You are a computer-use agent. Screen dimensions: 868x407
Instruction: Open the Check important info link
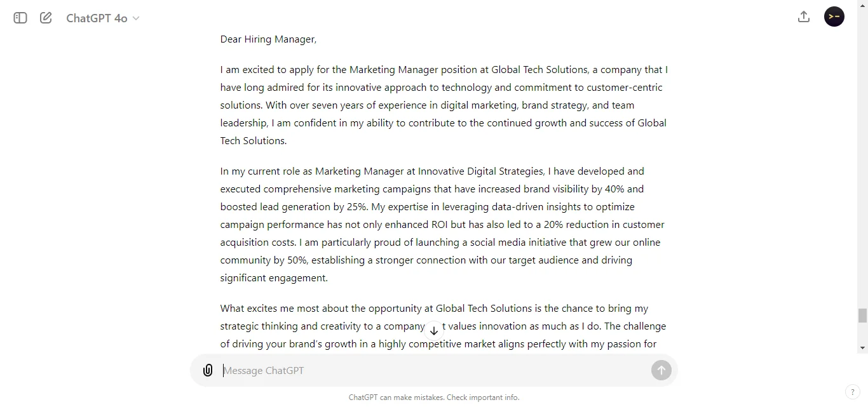tap(482, 397)
